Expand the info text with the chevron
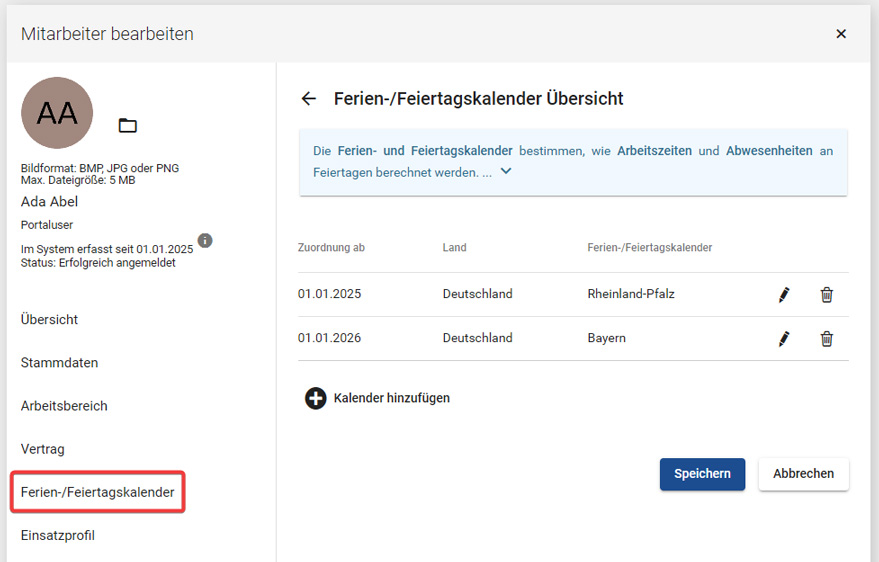879x562 pixels. click(506, 171)
